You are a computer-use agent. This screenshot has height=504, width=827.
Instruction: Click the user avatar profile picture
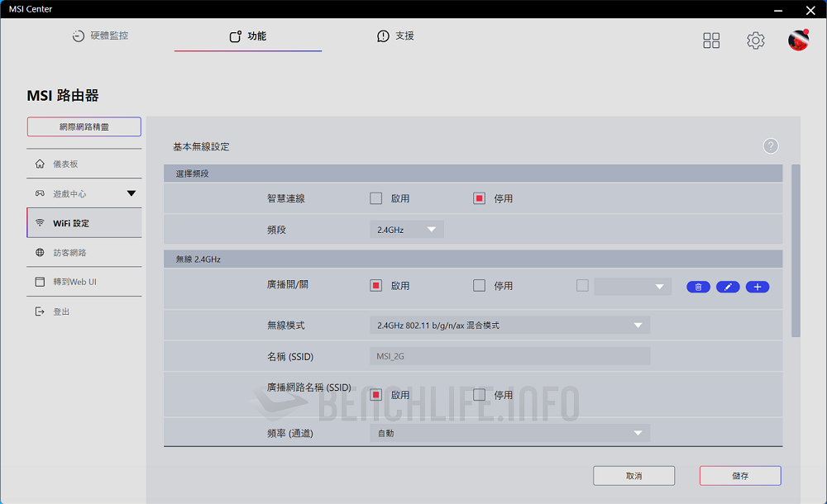797,40
